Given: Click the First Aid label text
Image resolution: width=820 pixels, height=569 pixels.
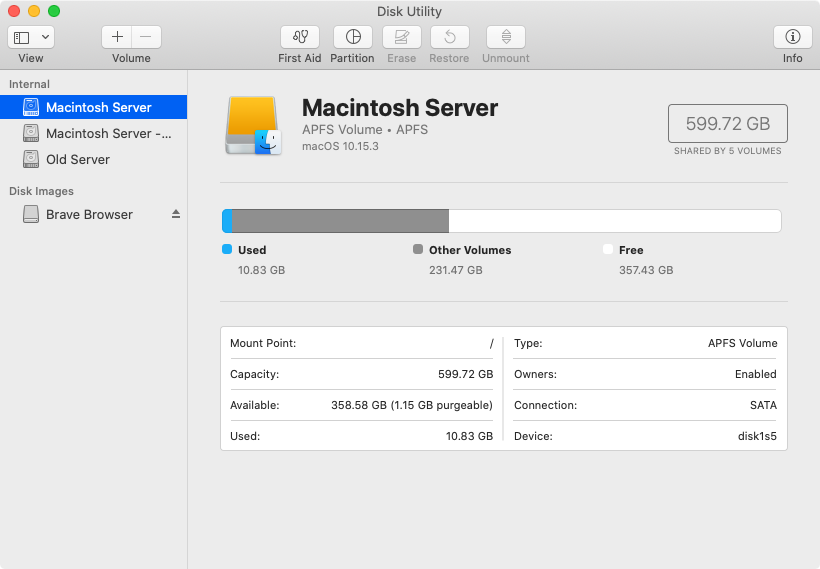Looking at the screenshot, I should coord(300,58).
